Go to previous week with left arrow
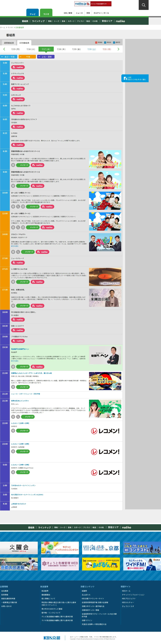Viewport: 161px width, 644px height. tap(4, 49)
